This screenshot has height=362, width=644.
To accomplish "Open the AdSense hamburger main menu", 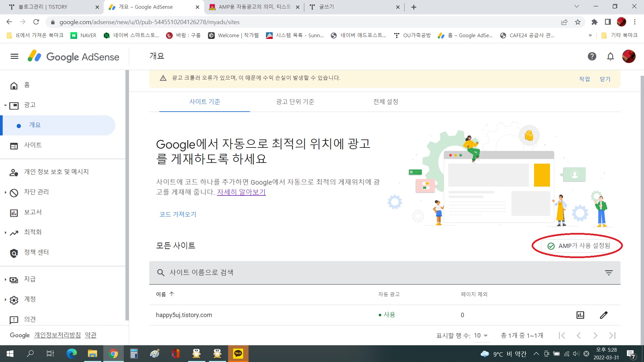I will (x=14, y=56).
